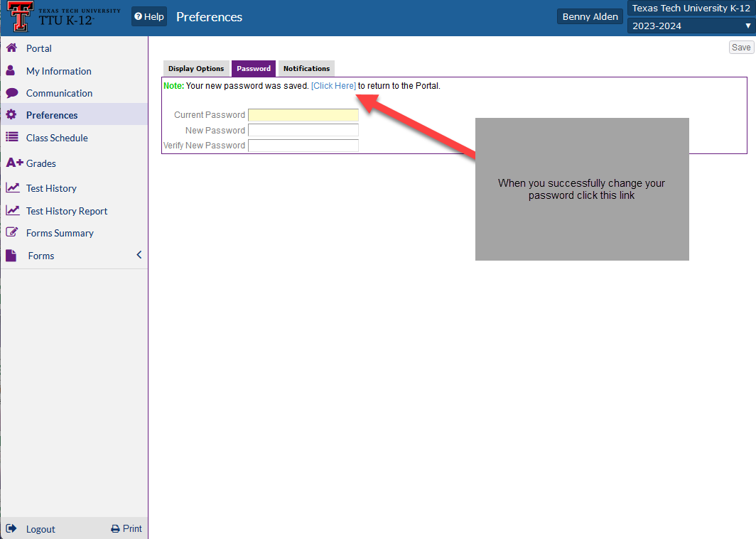The width and height of the screenshot is (756, 539).
Task: Switch to the Display Options tab
Action: point(196,68)
